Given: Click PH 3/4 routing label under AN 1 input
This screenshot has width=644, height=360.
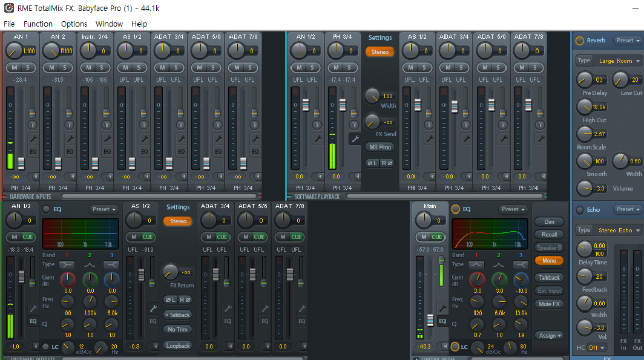Looking at the screenshot, I should click(x=21, y=188).
